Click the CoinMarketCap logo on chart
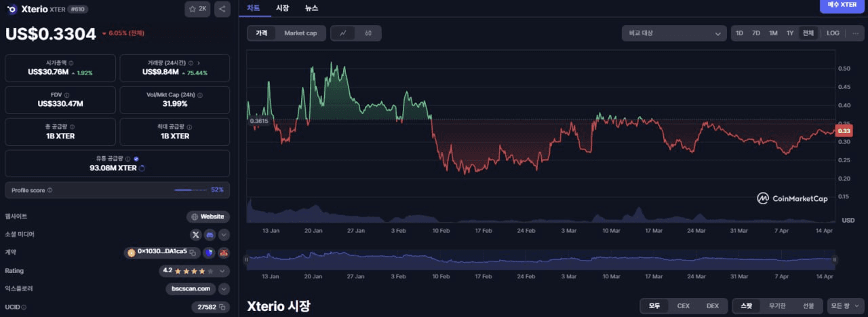The image size is (868, 317). pyautogui.click(x=792, y=199)
